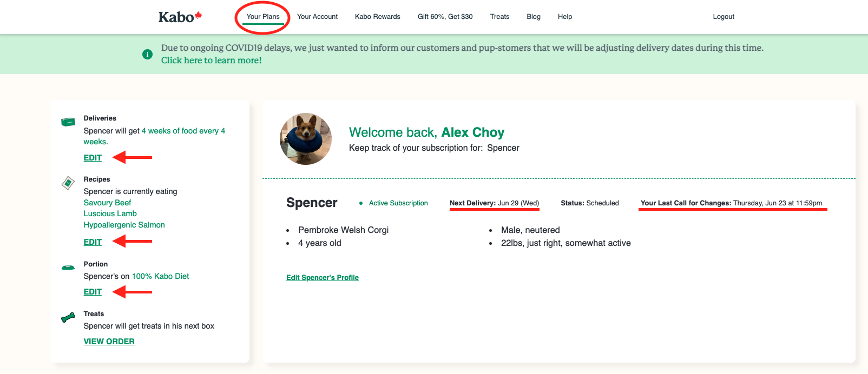Viewport: 868px width, 374px height.
Task: Open Kabo Rewards page
Action: coord(377,17)
